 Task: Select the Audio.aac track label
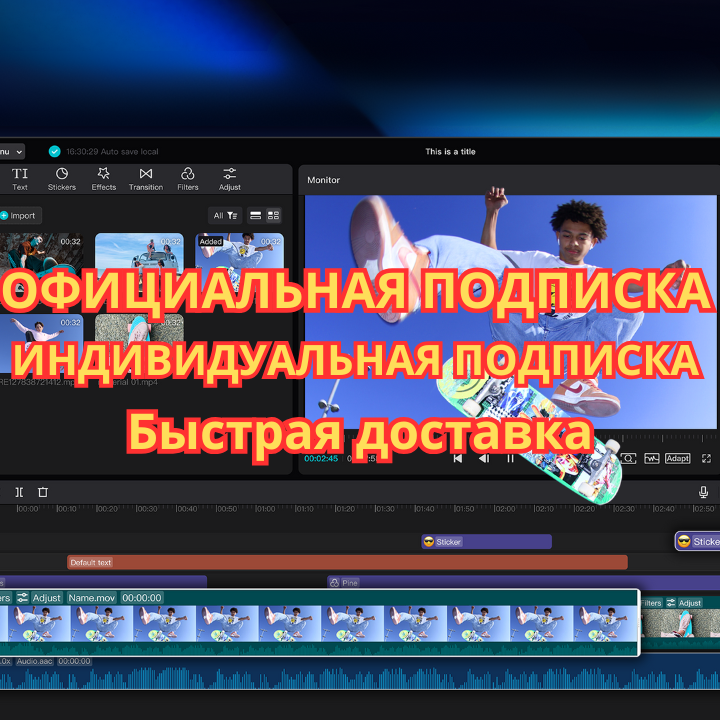coord(35,661)
